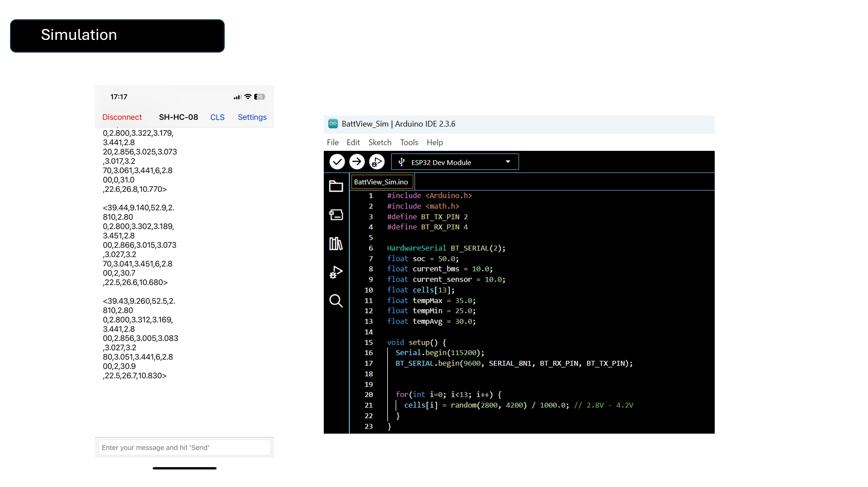Click the USB icon in board selector
Viewport: 868px width, 487px height.
pyautogui.click(x=401, y=162)
